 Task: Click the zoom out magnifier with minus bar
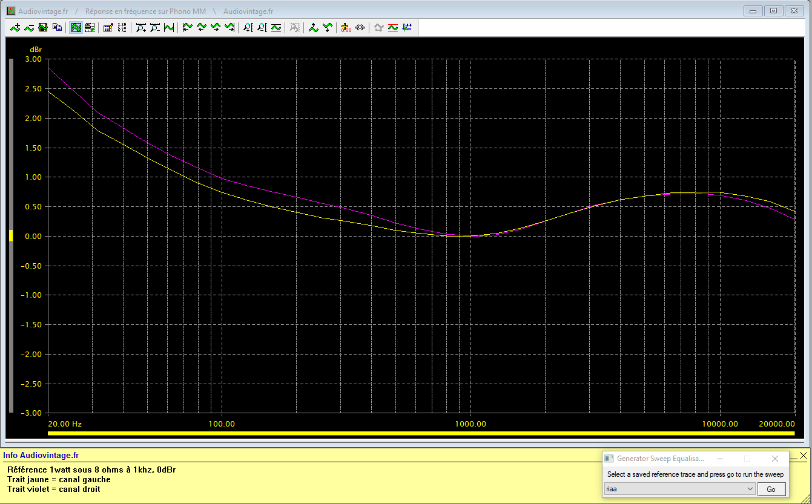pos(155,27)
